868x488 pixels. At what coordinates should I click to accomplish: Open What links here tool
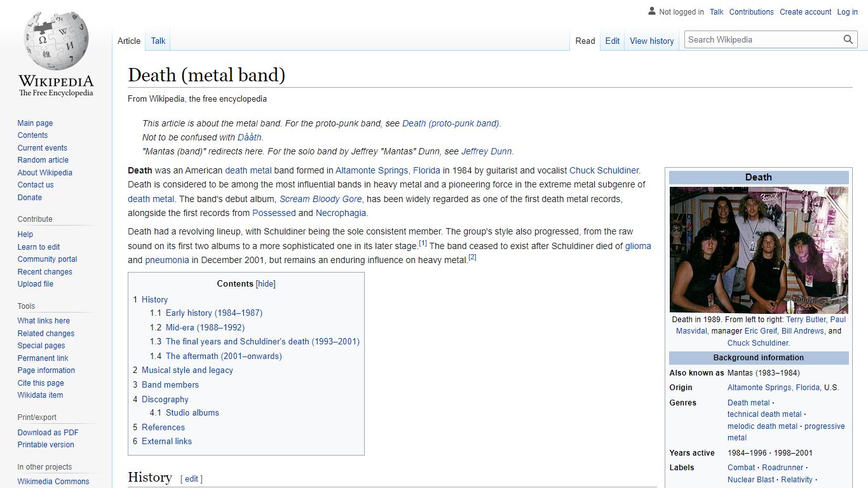click(43, 321)
